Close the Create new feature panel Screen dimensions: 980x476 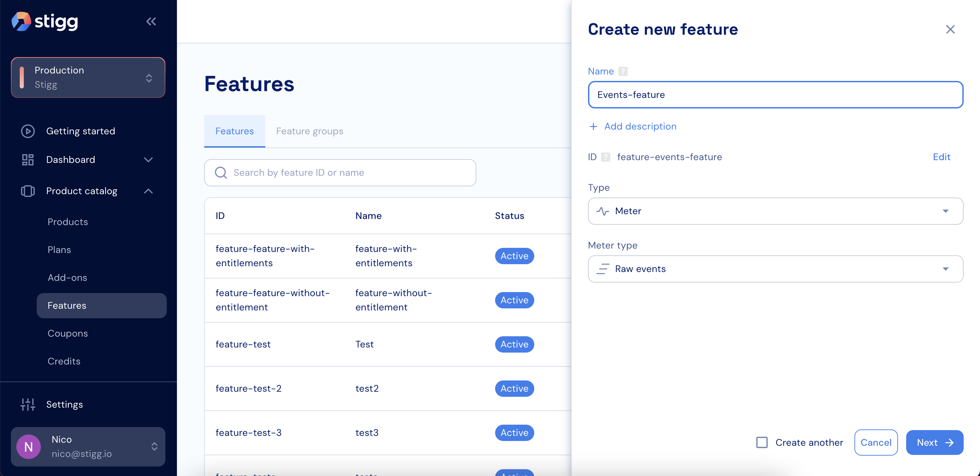(x=950, y=29)
